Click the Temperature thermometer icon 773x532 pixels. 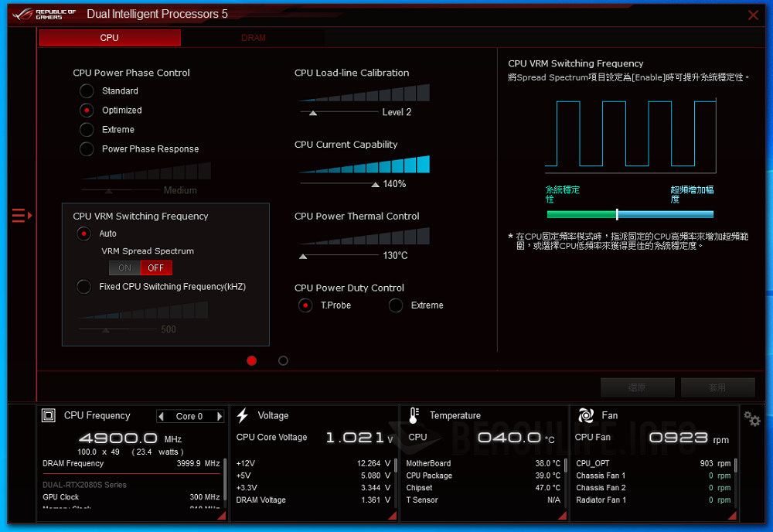[414, 415]
